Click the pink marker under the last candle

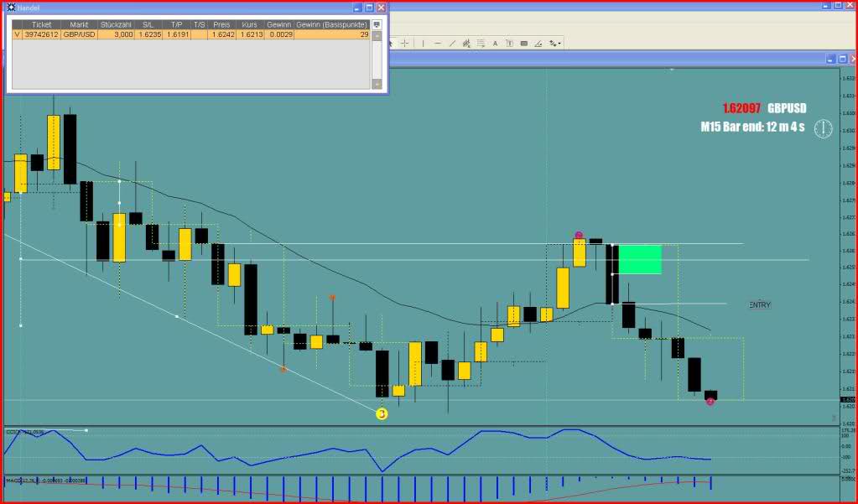click(710, 402)
